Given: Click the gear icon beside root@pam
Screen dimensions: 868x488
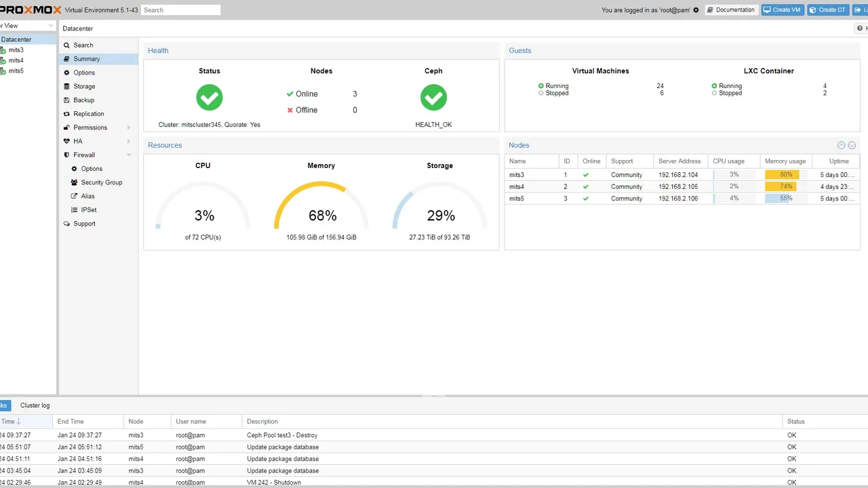Looking at the screenshot, I should coord(696,10).
